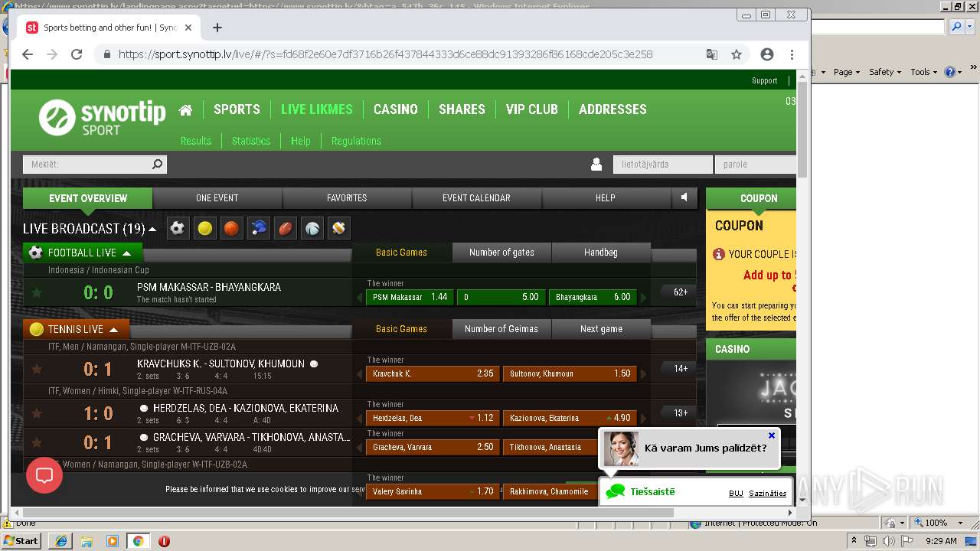Screen dimensions: 980x551
Task: Expand the 62+ more bets for PSM Makassar
Action: click(x=681, y=292)
